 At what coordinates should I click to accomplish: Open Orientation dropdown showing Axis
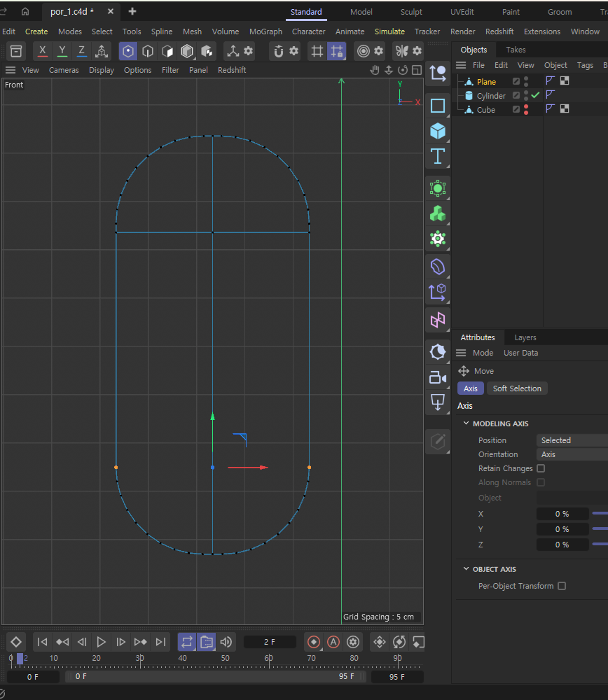pos(572,454)
